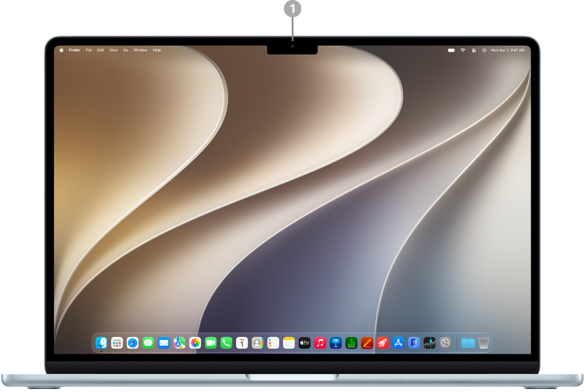The width and height of the screenshot is (585, 392).
Task: Open the File menu
Action: coord(89,50)
